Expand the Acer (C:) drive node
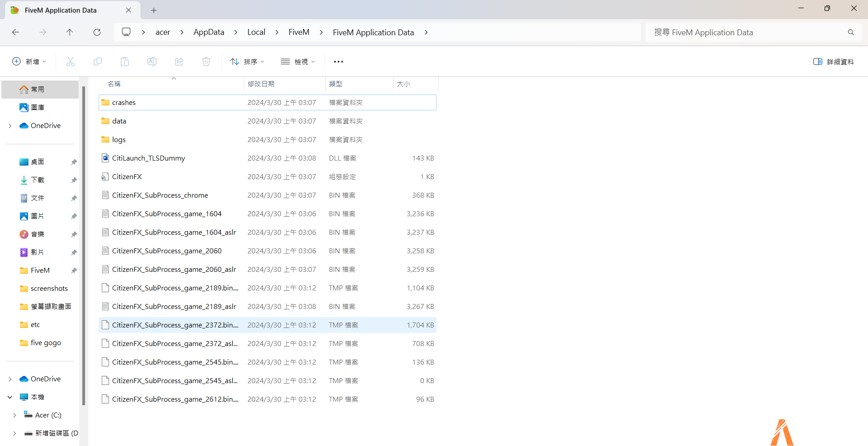The width and height of the screenshot is (868, 446). click(14, 415)
